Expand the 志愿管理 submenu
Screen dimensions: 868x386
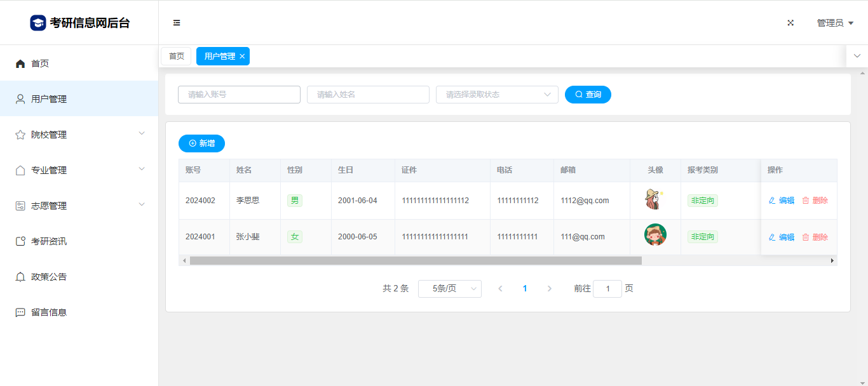tap(79, 206)
